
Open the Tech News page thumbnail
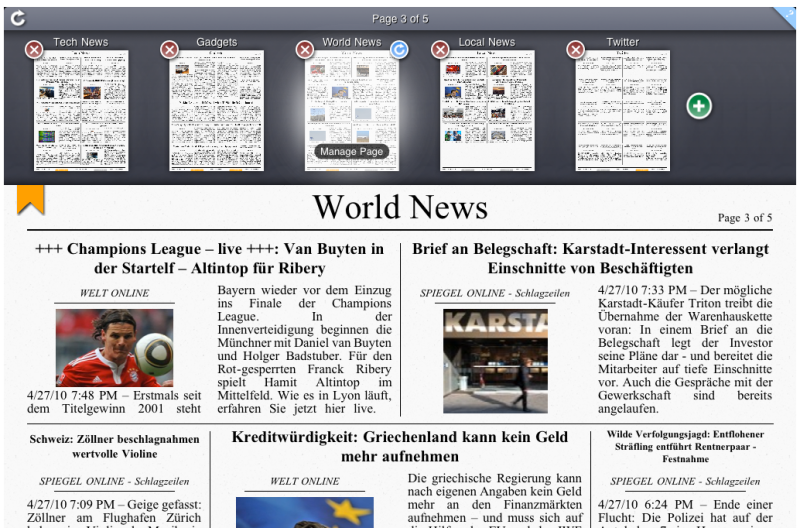(x=81, y=110)
